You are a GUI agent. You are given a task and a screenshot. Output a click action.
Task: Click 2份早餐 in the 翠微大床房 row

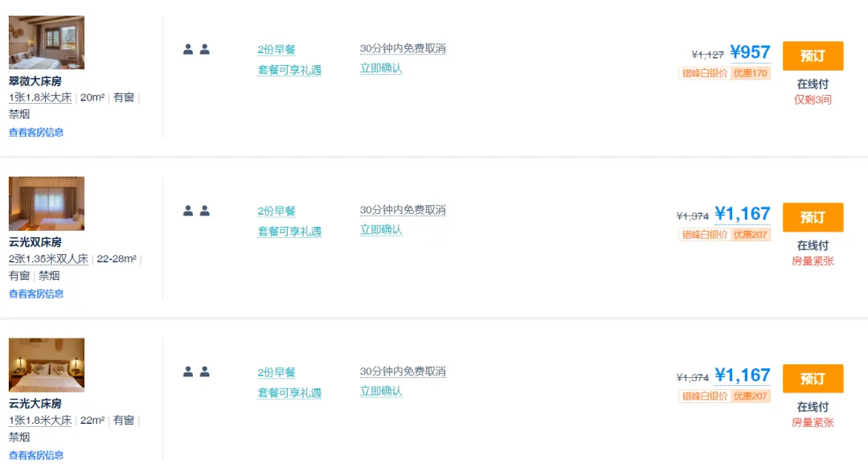[x=276, y=49]
